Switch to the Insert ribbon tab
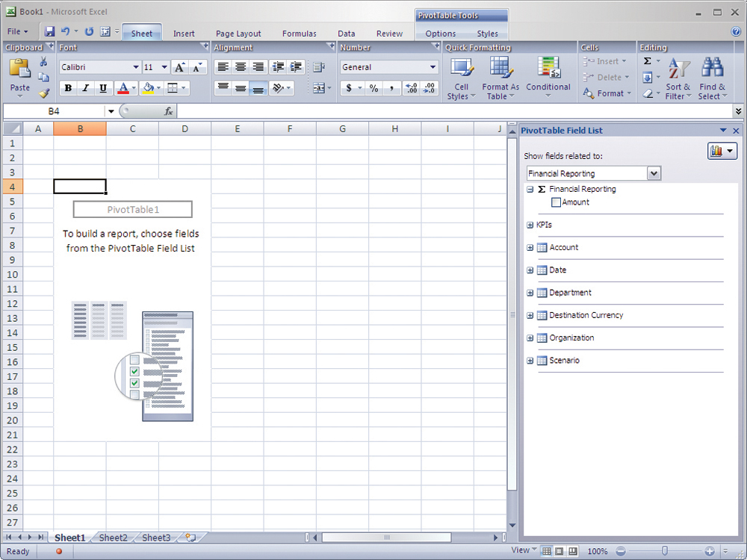Screen dimensions: 747x560 [x=184, y=34]
